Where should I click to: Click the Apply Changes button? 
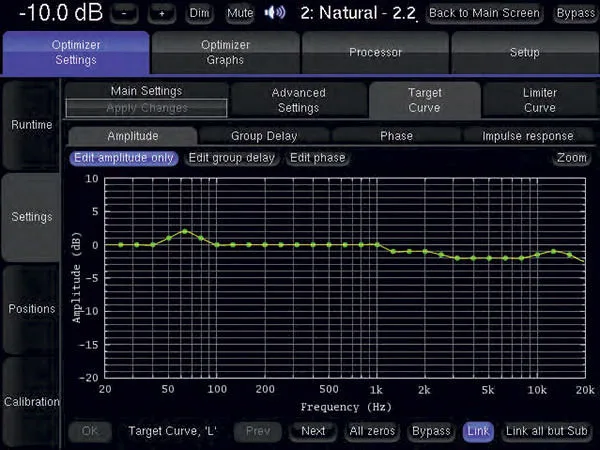pos(147,108)
